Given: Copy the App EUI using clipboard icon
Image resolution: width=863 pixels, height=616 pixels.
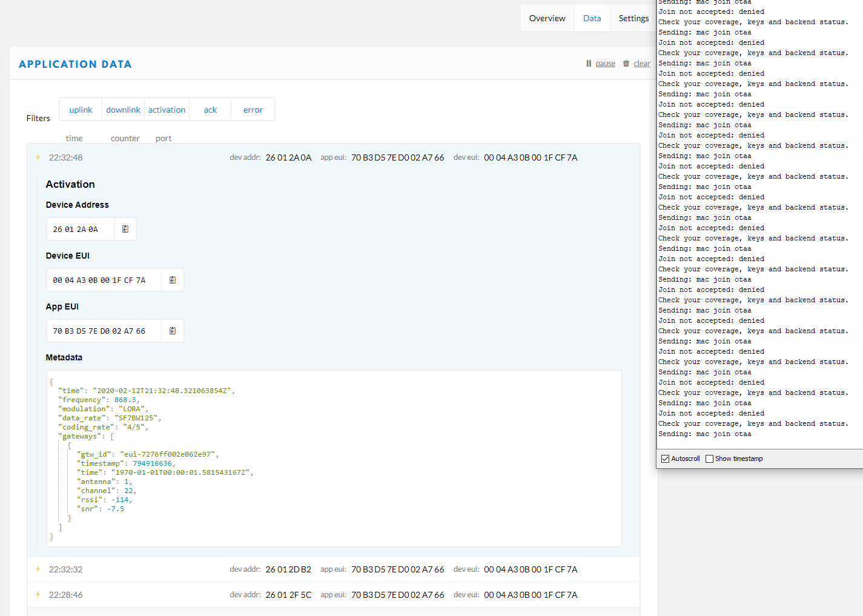Looking at the screenshot, I should 173,331.
